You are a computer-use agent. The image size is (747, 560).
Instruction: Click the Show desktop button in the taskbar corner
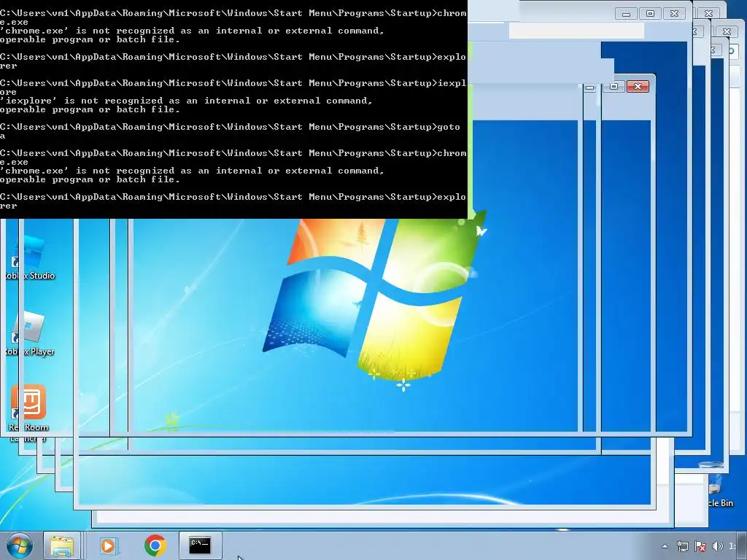coord(743,545)
